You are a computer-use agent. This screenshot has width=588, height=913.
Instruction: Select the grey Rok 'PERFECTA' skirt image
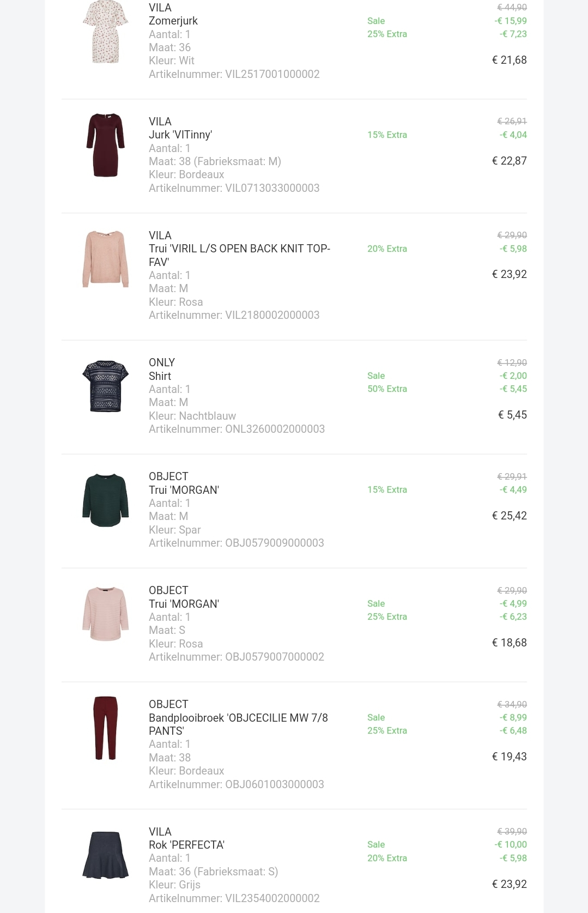(x=105, y=855)
